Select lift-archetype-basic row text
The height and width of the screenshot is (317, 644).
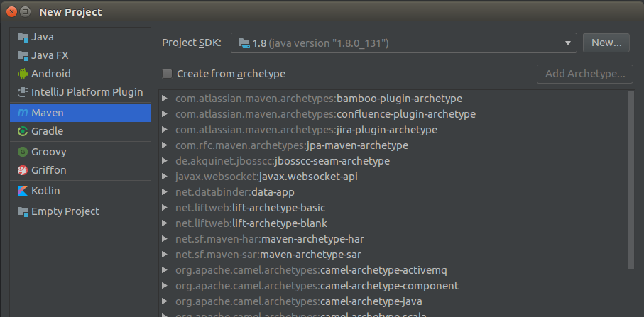pos(250,208)
